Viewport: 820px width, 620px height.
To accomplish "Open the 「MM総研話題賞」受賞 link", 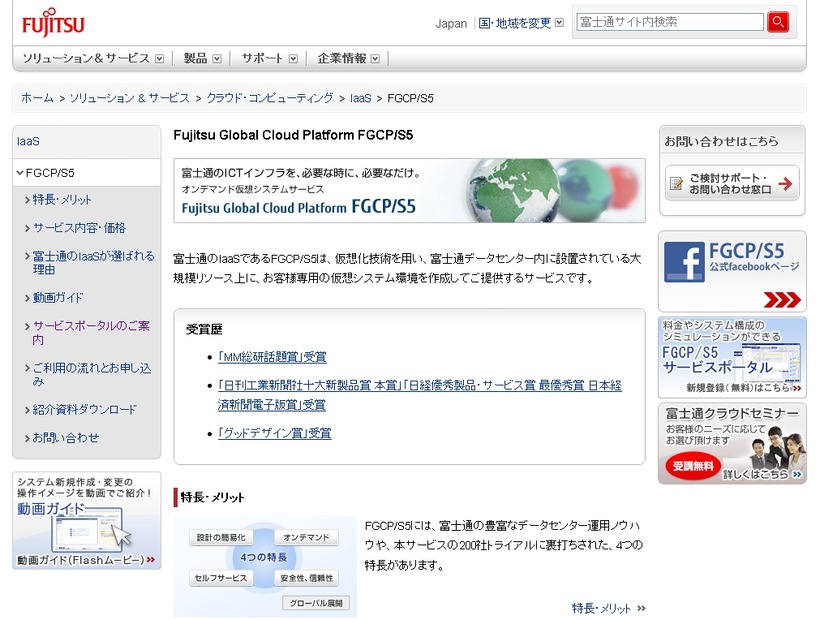I will coord(272,357).
